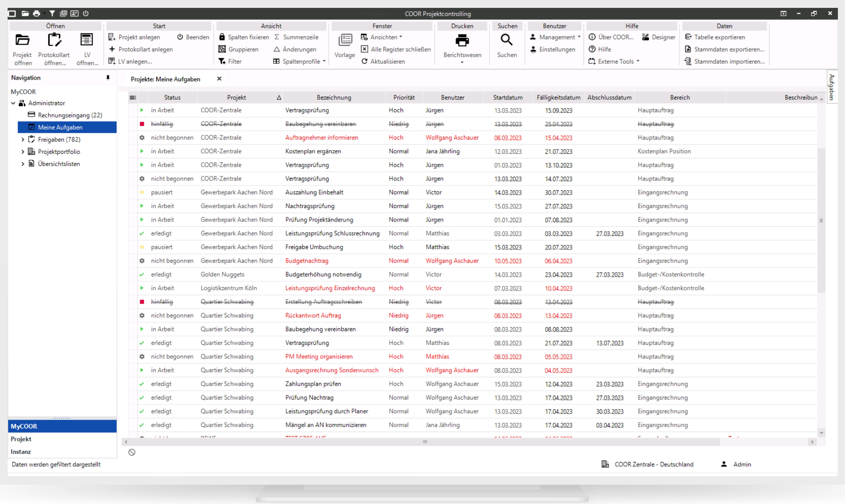Open the Management dropdown
The image size is (845, 504).
point(555,37)
